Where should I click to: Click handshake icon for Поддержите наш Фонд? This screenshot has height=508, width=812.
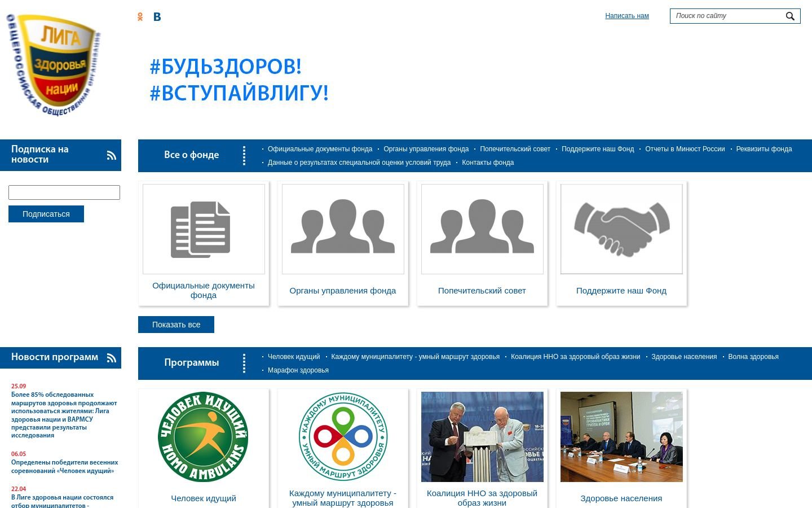click(621, 229)
